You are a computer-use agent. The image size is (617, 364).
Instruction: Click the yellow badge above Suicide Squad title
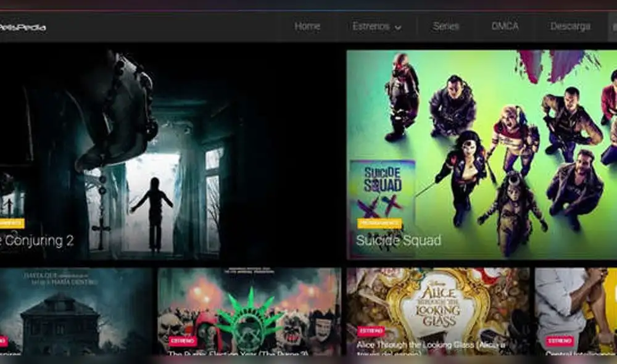coord(379,223)
